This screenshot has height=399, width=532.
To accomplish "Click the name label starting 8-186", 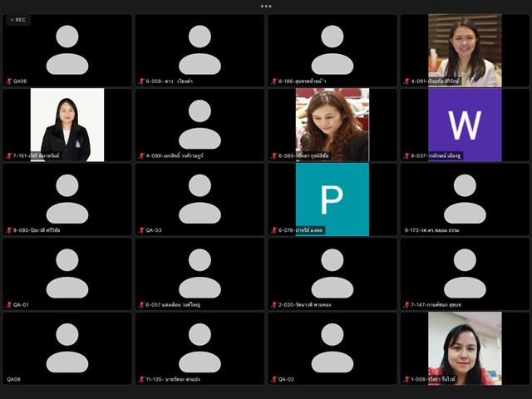I will 303,81.
